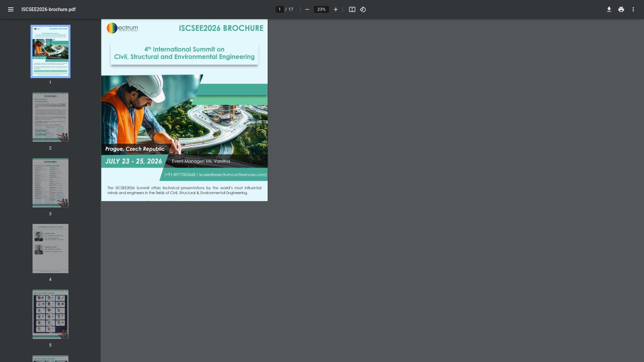This screenshot has width=644, height=362.
Task: Click the ISCSEE2026 BROCHURE heading
Action: point(221,28)
